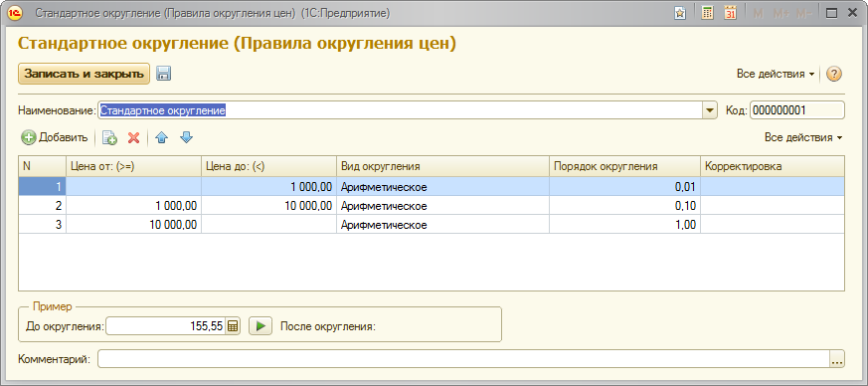Add to favorites using the star icon
Viewport: 868px width, 386px height.
(680, 13)
